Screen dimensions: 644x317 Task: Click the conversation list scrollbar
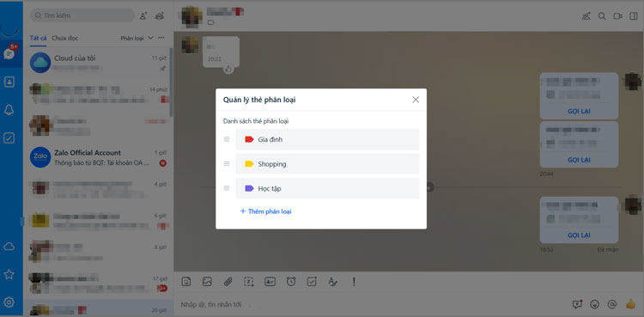pos(171,82)
